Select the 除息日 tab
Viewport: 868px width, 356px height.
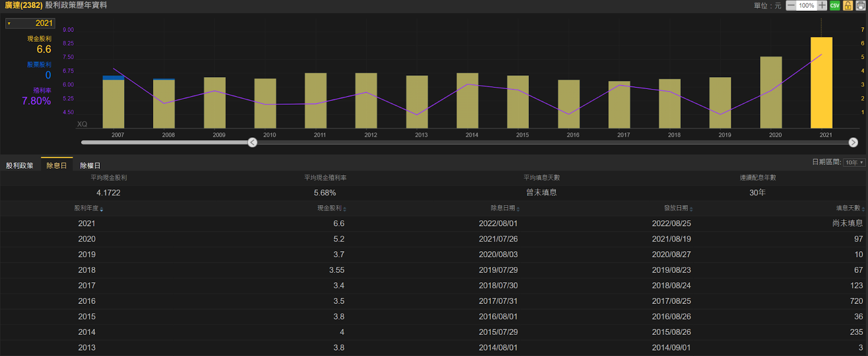click(x=56, y=166)
